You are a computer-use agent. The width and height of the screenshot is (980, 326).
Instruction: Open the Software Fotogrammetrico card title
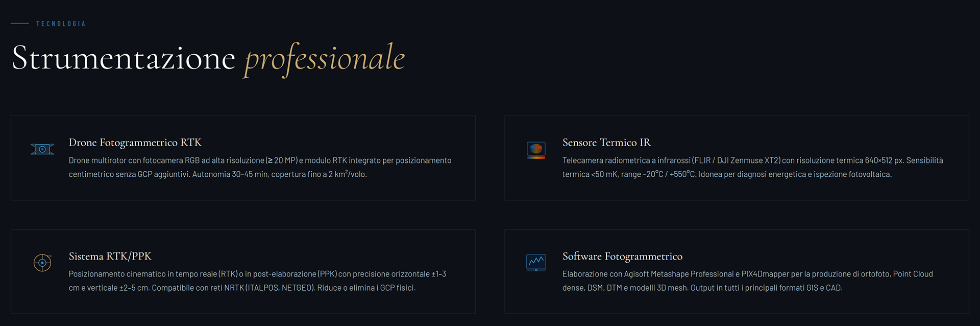(x=622, y=256)
